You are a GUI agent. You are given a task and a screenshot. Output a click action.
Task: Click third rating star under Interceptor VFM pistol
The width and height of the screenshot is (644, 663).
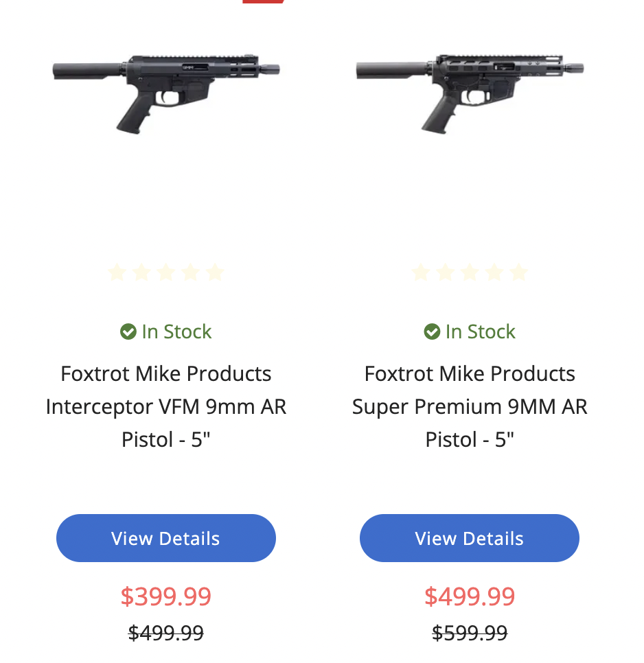tap(166, 272)
